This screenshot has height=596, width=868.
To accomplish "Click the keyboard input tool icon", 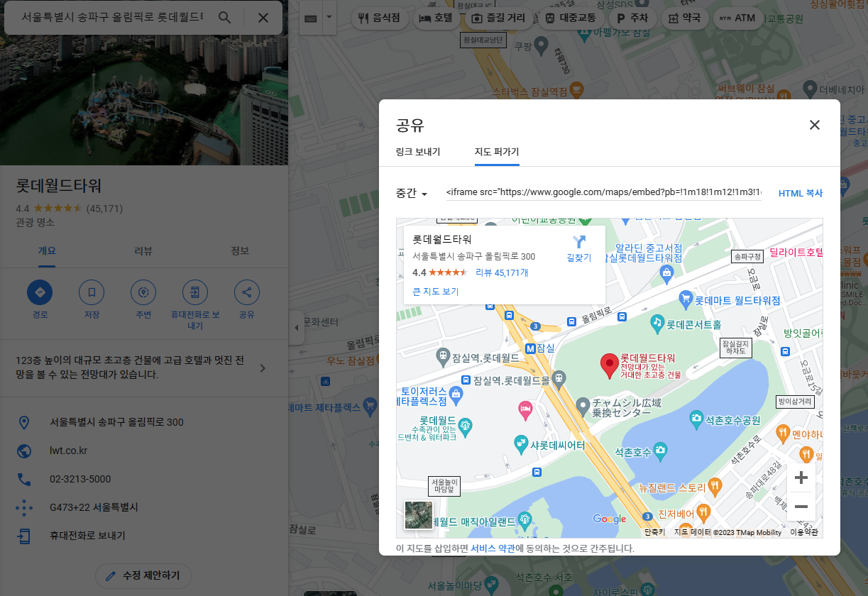I will click(x=311, y=18).
